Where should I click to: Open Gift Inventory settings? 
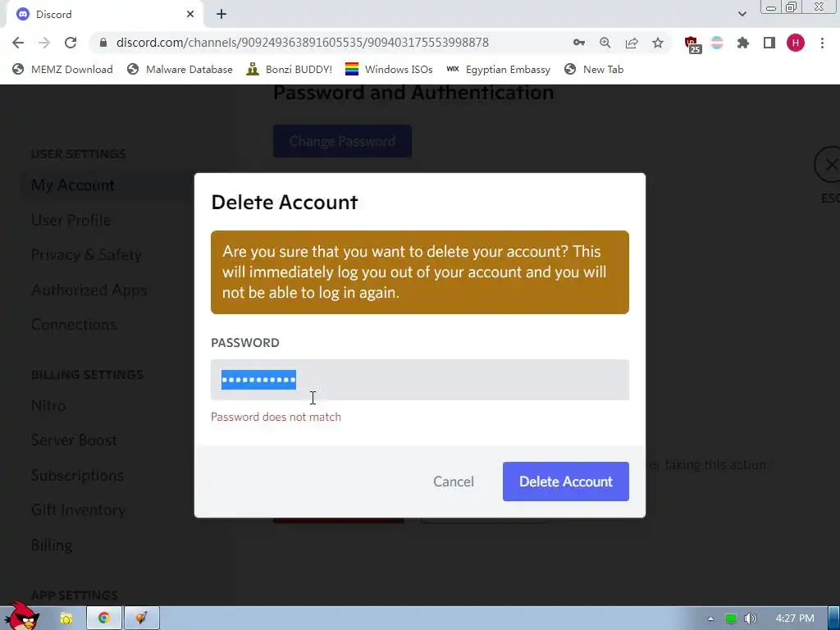tap(78, 510)
